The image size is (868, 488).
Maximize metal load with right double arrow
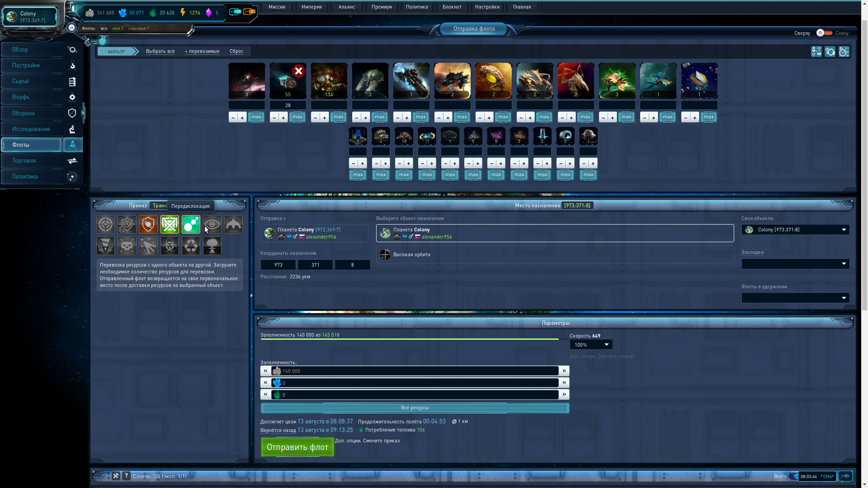point(564,371)
